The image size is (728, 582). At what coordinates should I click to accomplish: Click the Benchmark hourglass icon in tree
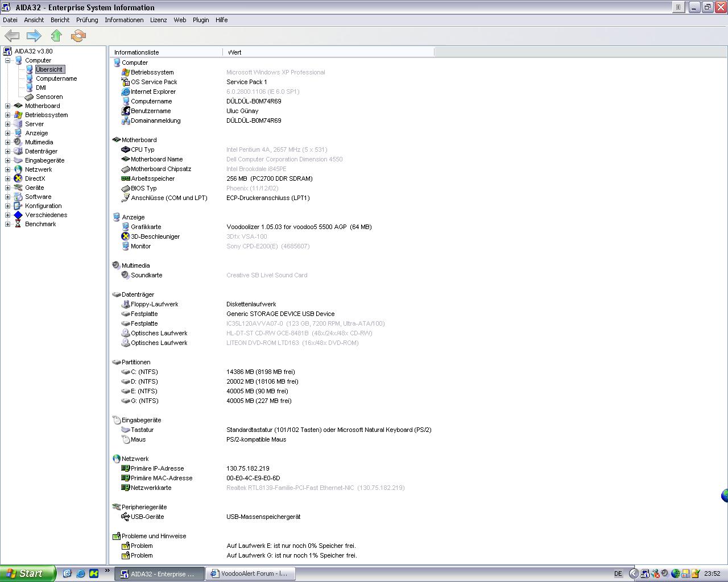(x=18, y=224)
